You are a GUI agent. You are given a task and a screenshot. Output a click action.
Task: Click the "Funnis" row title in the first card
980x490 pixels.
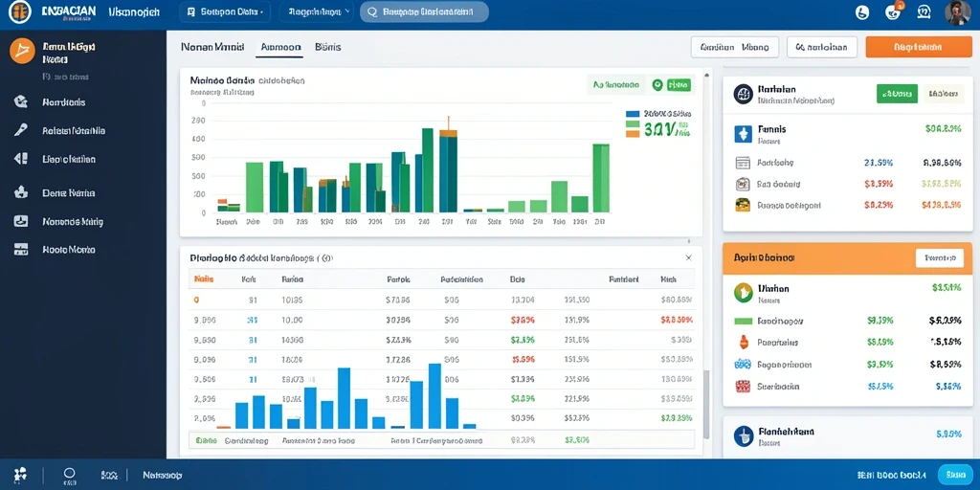(x=771, y=129)
